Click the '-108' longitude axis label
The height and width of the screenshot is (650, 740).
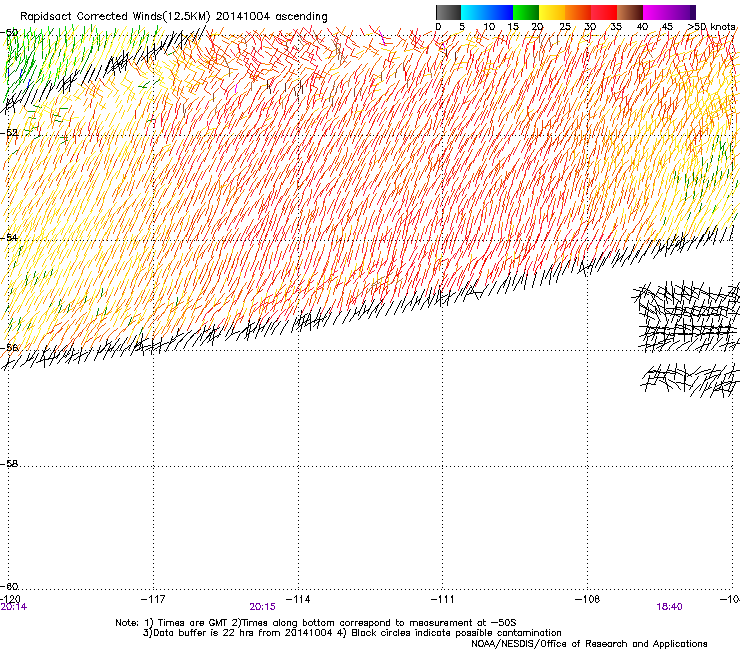point(588,599)
